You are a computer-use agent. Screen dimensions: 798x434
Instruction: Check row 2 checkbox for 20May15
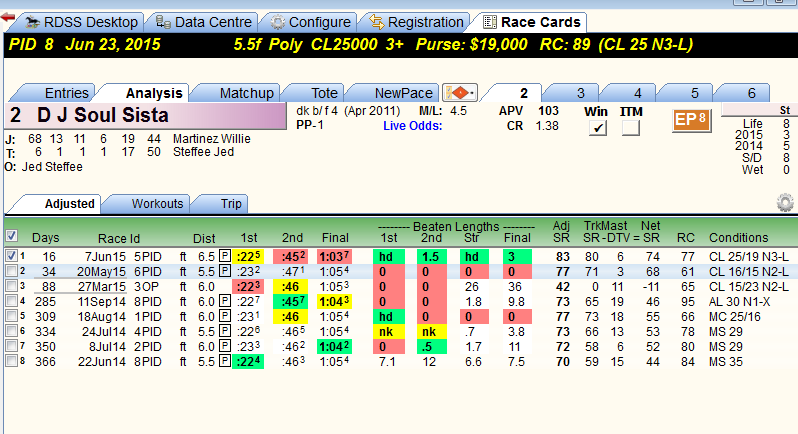11,271
